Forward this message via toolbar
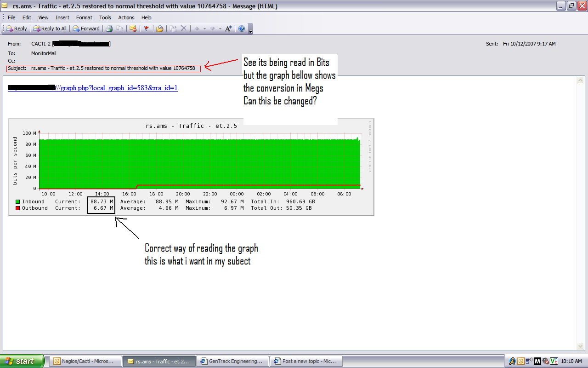Viewport: 588px width, 368px height. [x=86, y=29]
